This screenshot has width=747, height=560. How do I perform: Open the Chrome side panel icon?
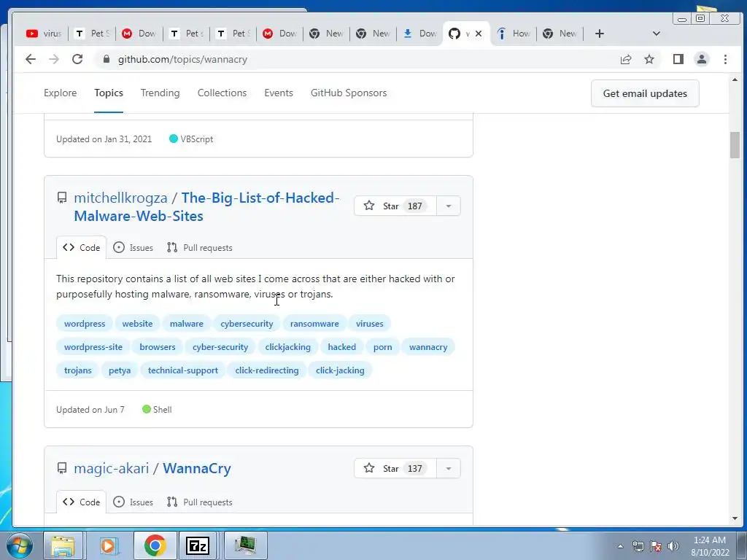click(678, 59)
